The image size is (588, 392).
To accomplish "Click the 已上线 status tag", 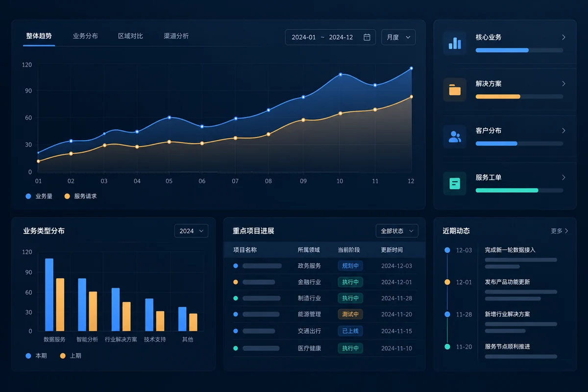I will click(350, 331).
